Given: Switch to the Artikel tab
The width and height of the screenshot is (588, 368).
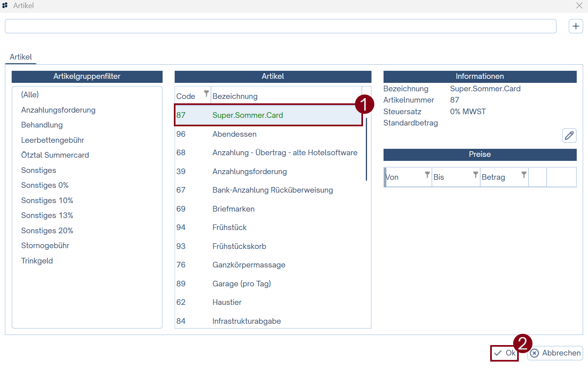Looking at the screenshot, I should [21, 57].
